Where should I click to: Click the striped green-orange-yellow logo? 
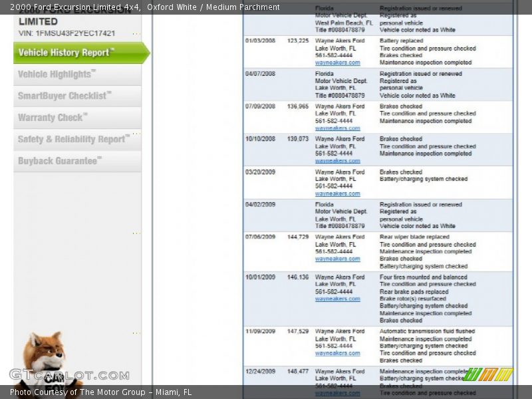pos(488,374)
